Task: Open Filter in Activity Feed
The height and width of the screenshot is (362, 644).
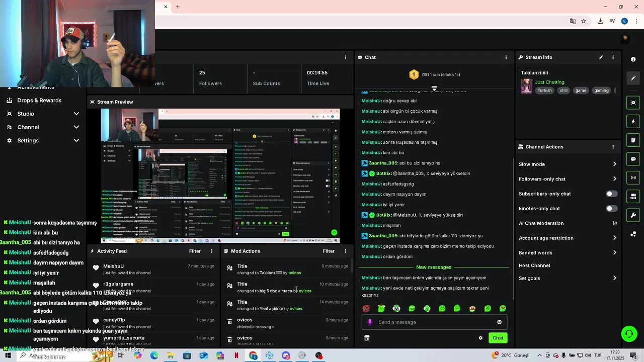Action: 195,251
